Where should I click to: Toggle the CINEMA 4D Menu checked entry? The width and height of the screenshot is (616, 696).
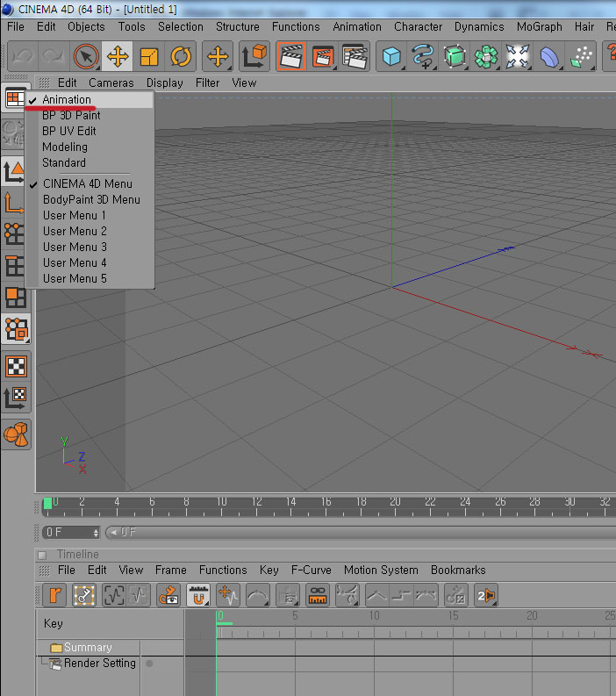[90, 183]
